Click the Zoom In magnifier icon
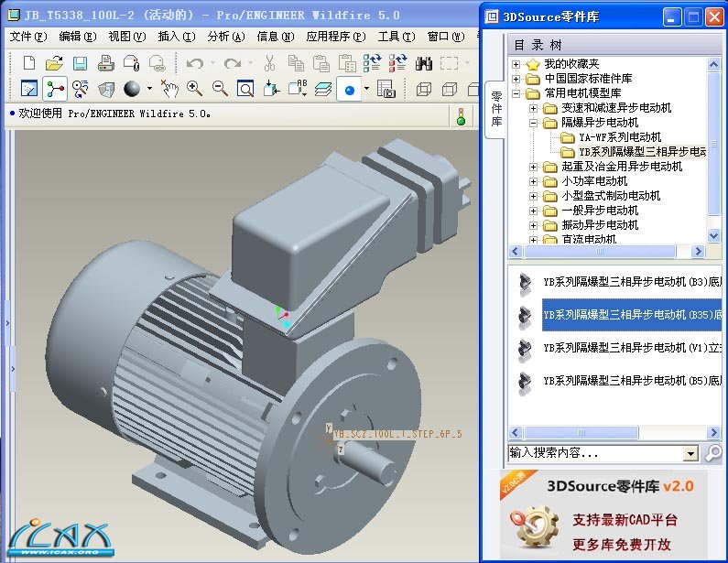This screenshot has width=728, height=563. [194, 89]
